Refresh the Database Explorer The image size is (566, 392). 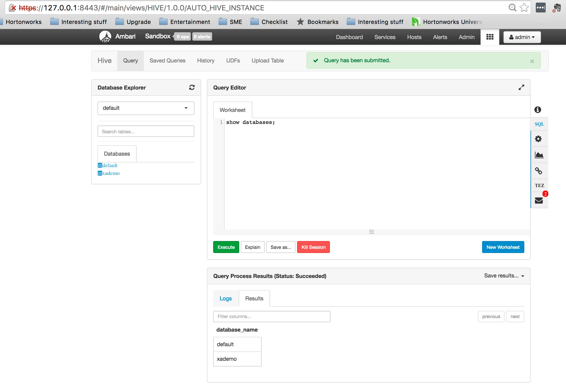[192, 87]
